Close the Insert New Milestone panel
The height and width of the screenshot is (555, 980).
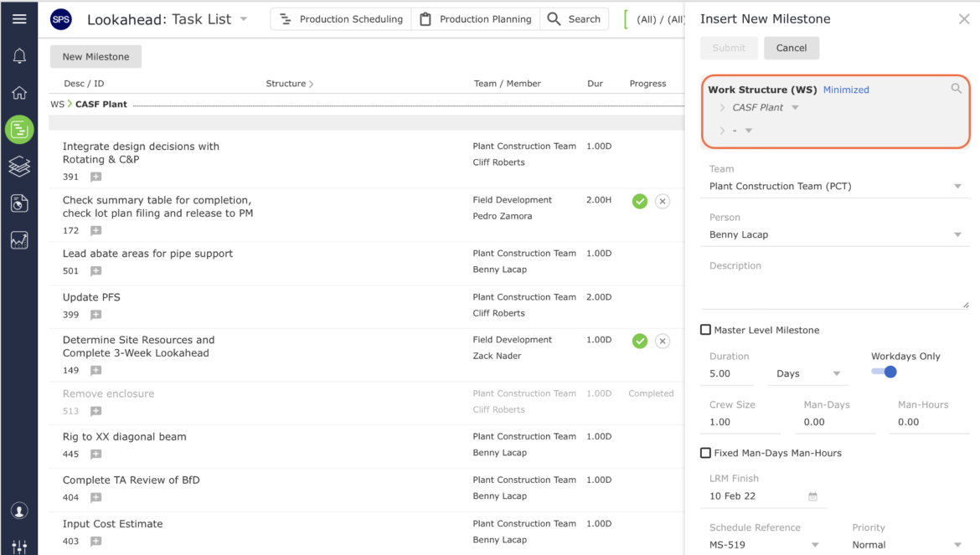[964, 19]
